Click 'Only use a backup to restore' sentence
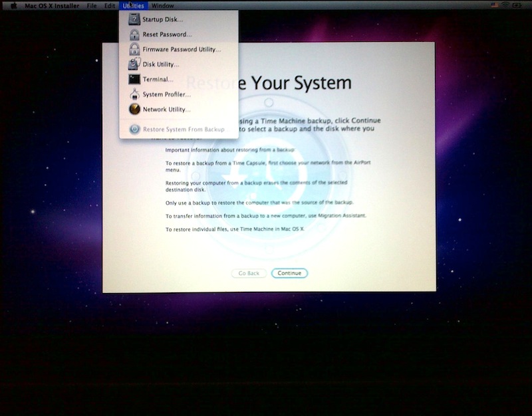The image size is (532, 416). [x=259, y=203]
